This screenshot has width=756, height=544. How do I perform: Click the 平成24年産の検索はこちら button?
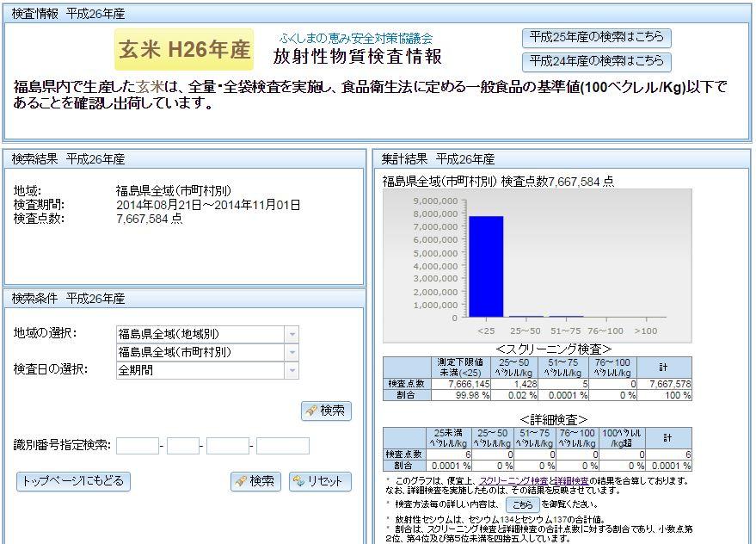point(596,61)
